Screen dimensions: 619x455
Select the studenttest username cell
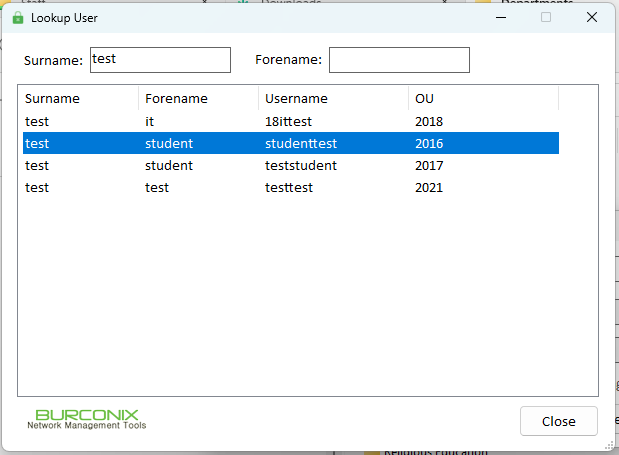[301, 143]
